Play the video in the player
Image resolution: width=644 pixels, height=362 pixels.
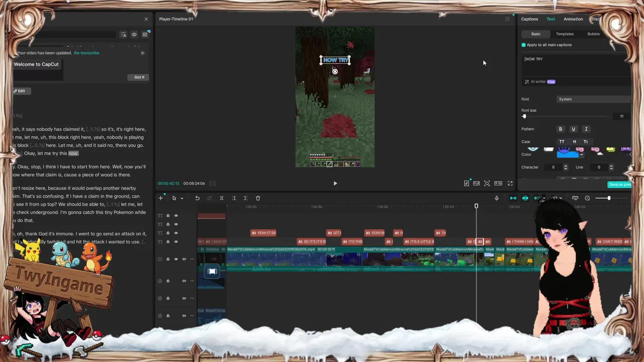(335, 184)
